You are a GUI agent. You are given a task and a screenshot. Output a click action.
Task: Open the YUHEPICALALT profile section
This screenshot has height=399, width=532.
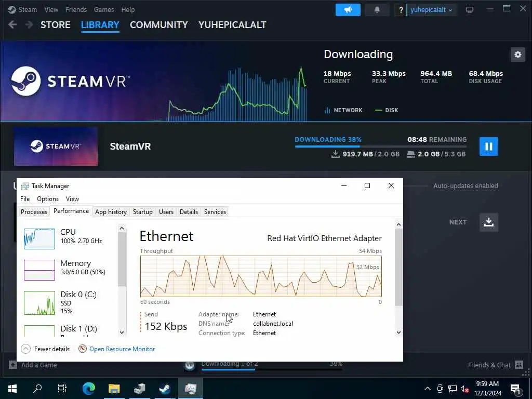click(x=232, y=25)
